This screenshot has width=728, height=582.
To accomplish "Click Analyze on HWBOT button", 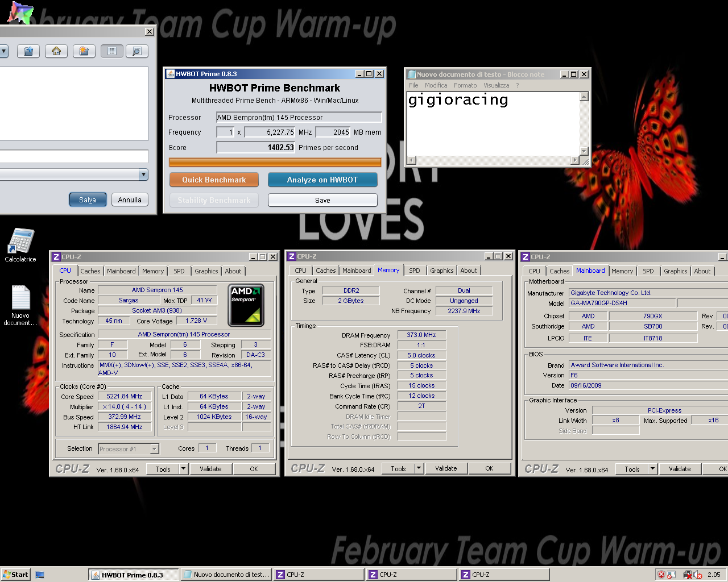I will coord(322,180).
